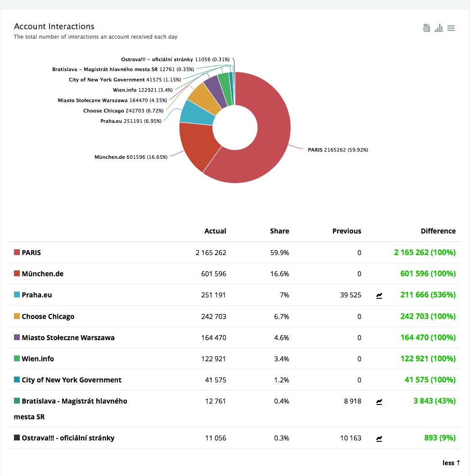Click share value 59.9%

coord(280,253)
